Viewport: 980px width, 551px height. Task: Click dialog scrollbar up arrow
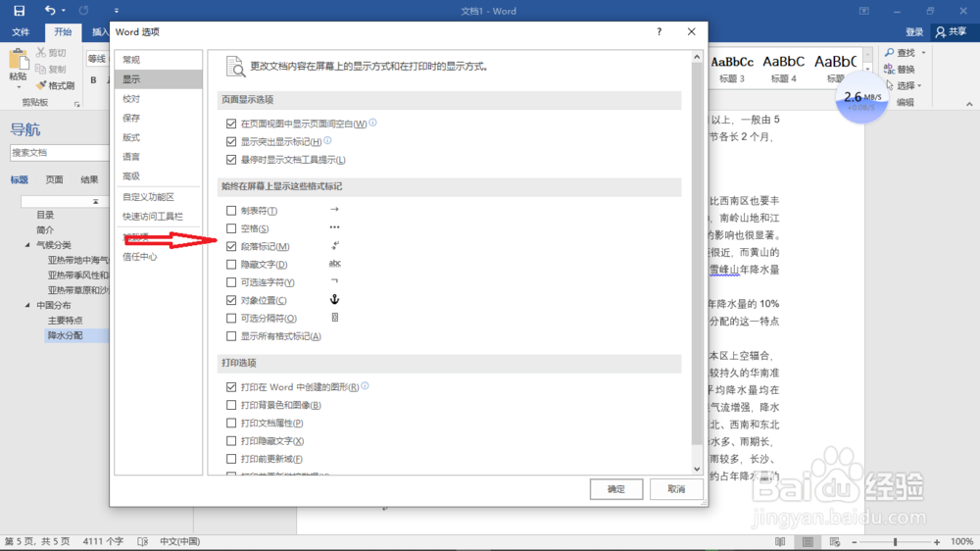coord(697,57)
